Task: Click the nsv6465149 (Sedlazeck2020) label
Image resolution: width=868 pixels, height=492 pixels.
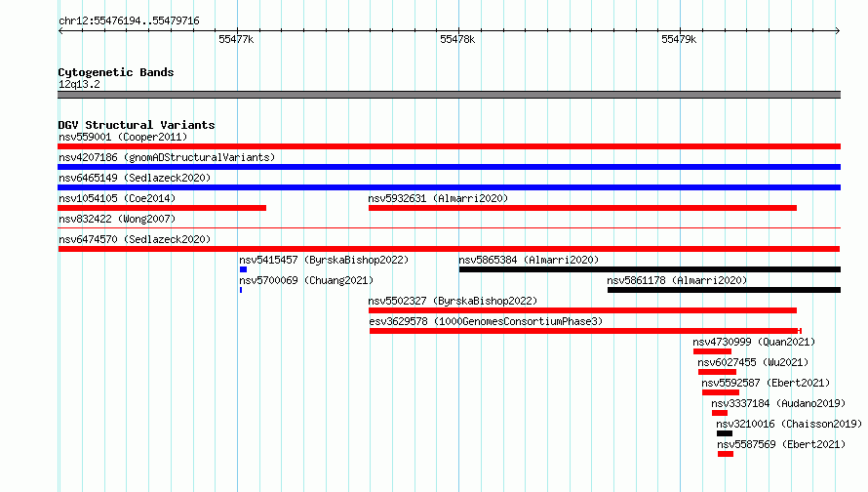Action: coord(135,178)
